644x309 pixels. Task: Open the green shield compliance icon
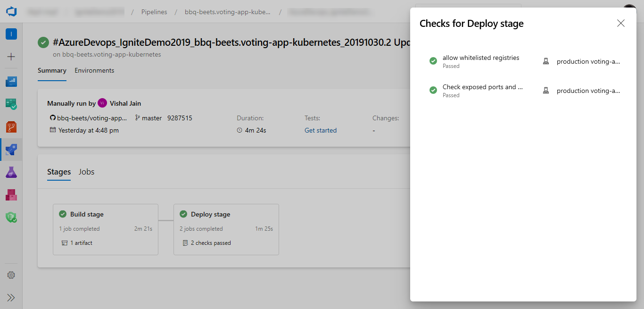point(11,217)
